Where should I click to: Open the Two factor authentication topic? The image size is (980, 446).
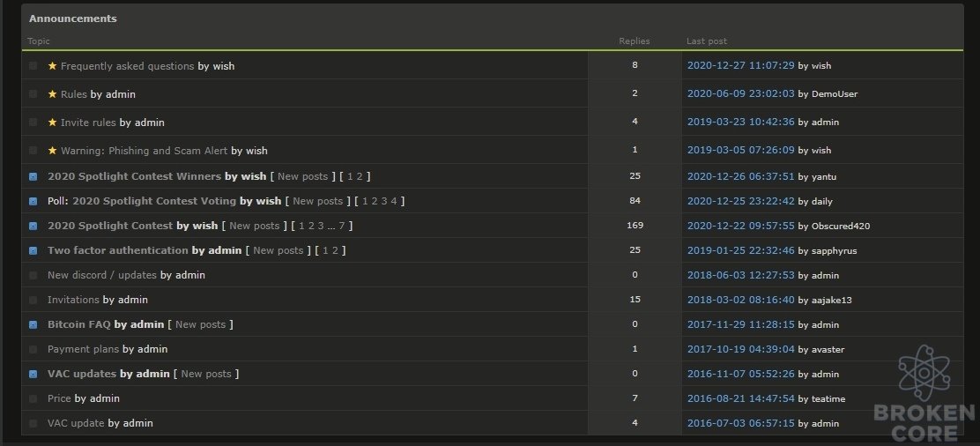point(117,250)
